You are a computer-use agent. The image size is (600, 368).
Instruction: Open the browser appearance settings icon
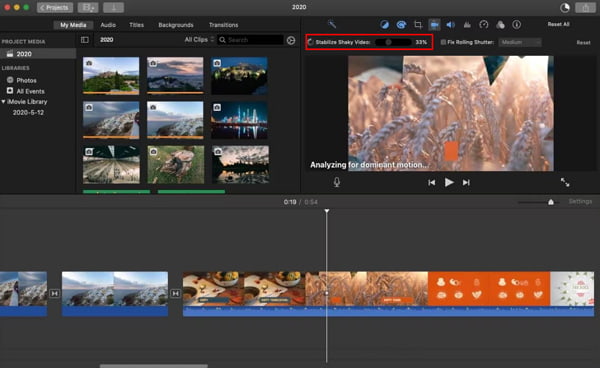point(291,40)
